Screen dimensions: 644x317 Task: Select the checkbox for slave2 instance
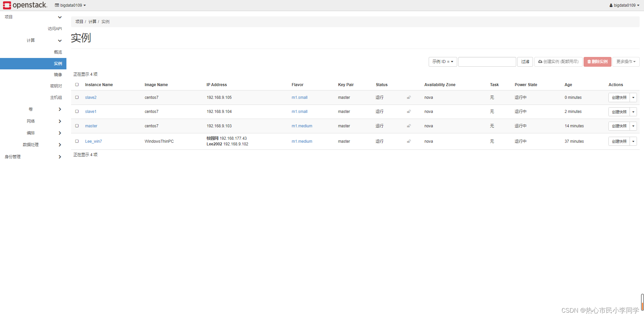77,97
